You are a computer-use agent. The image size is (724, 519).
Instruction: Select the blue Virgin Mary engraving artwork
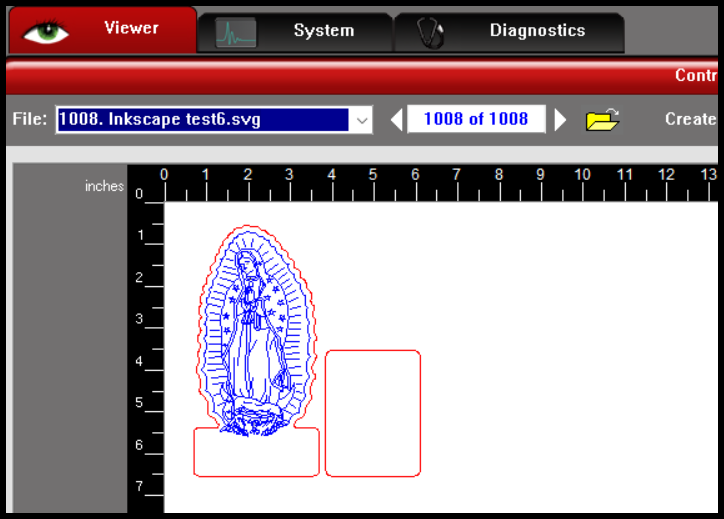pyautogui.click(x=252, y=330)
